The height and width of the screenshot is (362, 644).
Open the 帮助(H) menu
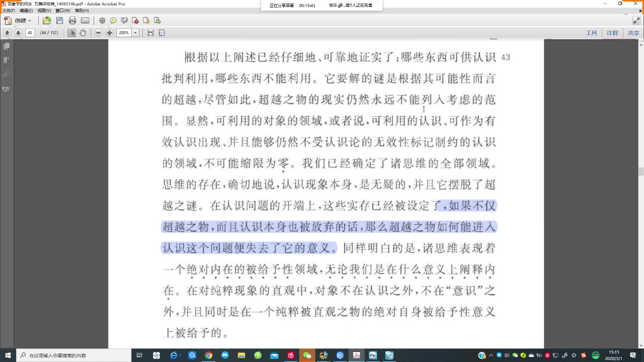pos(82,11)
